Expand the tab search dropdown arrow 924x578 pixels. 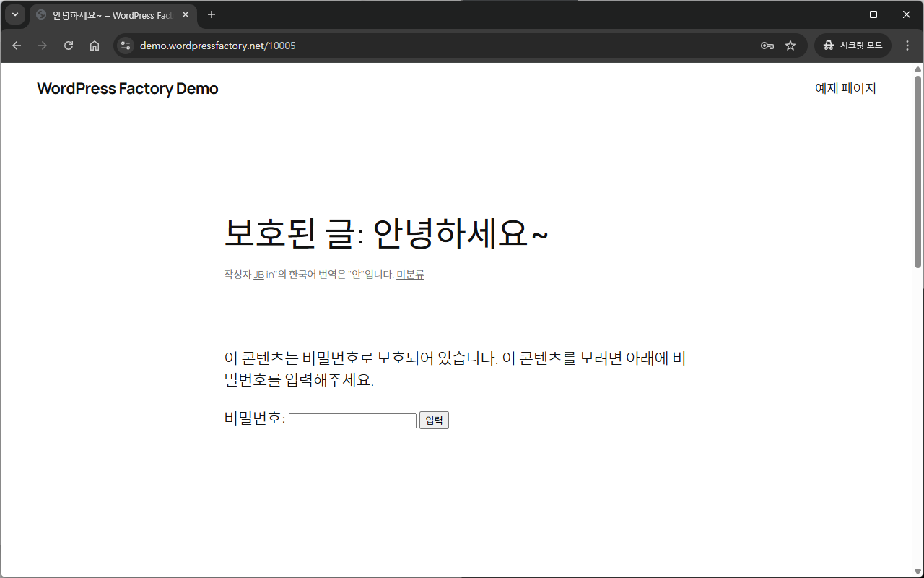point(14,14)
